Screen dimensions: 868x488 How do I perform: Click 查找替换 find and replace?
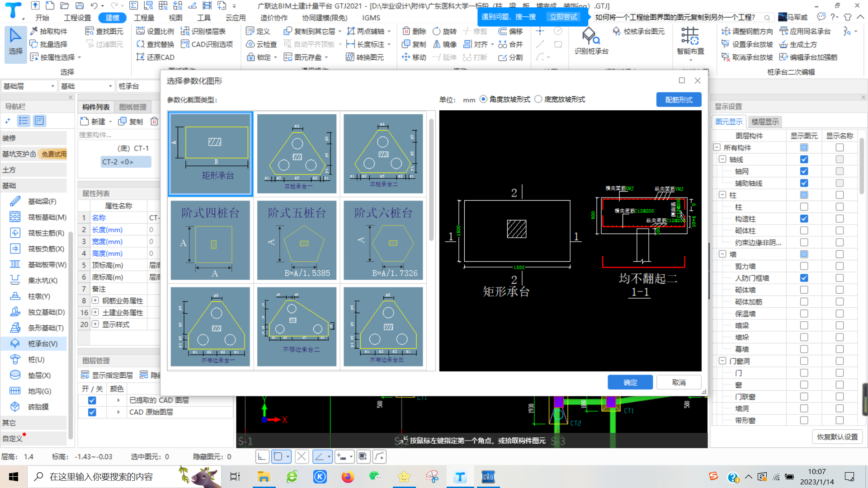[x=155, y=44]
